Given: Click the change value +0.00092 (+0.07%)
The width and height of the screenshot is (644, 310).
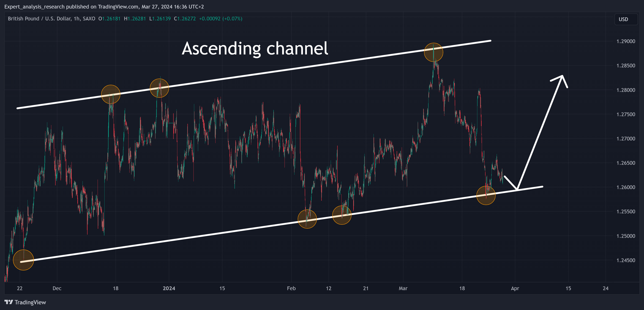Looking at the screenshot, I should (x=221, y=19).
